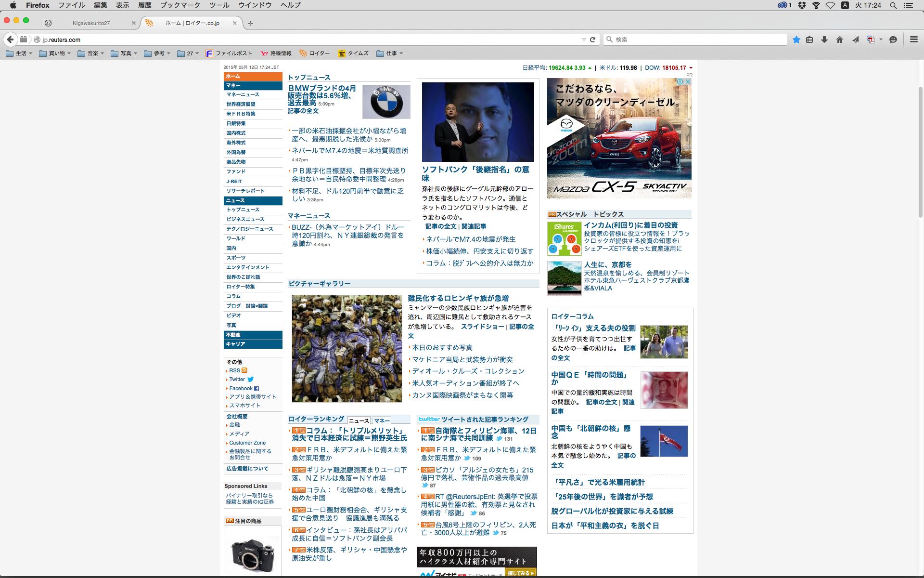Open the bookmarks list icon

pyautogui.click(x=809, y=39)
